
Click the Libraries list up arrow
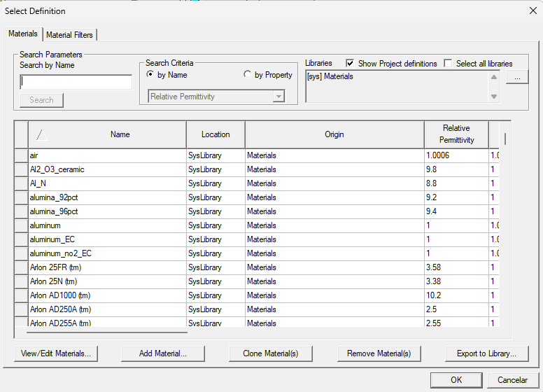pyautogui.click(x=494, y=77)
